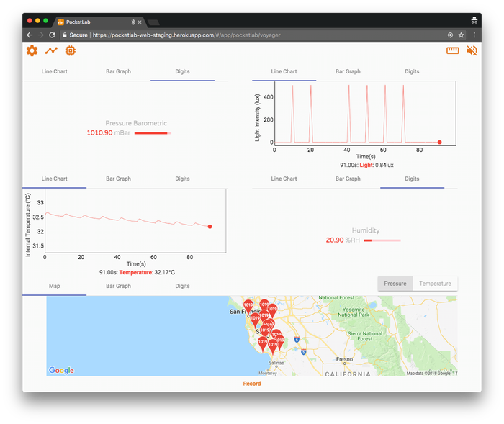Bookmark the page with the star icon
Viewport: 504px width, 424px height.
pos(462,35)
